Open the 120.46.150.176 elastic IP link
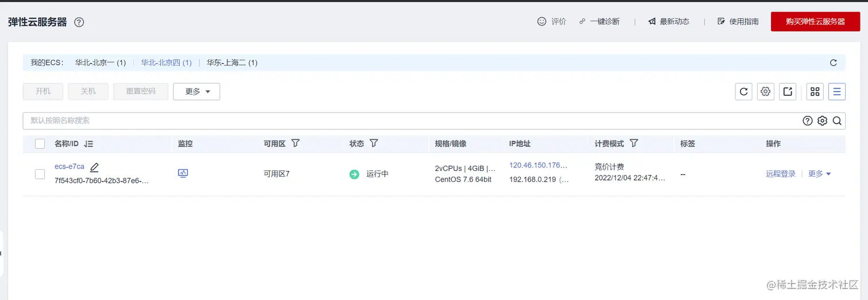 [x=538, y=165]
